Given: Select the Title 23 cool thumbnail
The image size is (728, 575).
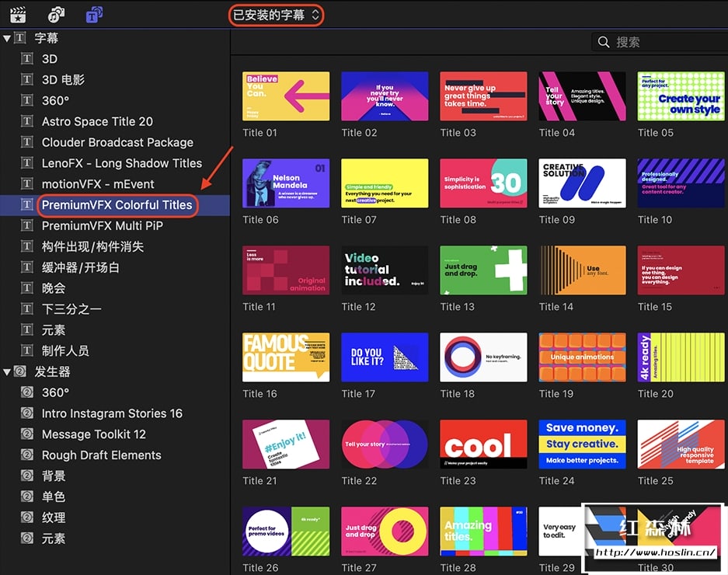Looking at the screenshot, I should (484, 444).
